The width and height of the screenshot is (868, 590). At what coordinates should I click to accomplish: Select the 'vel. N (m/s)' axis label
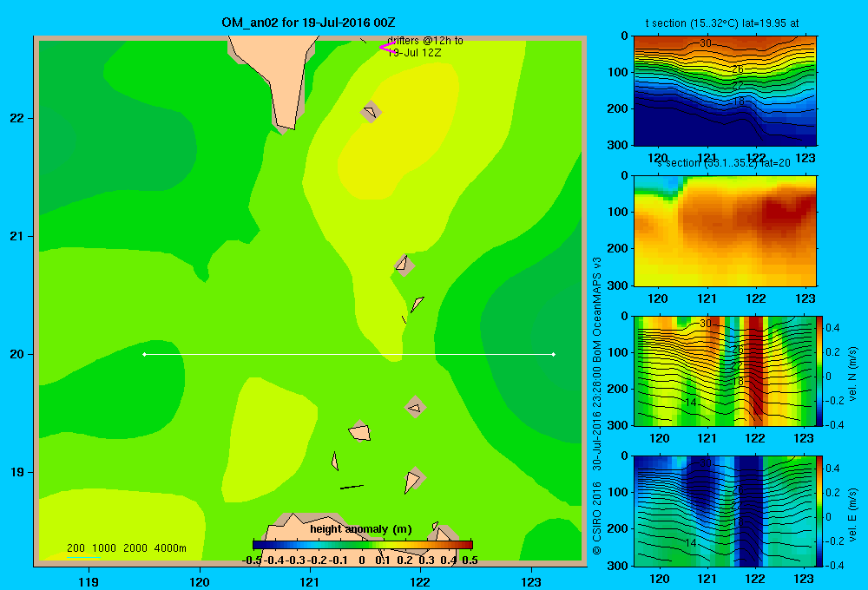tap(852, 374)
